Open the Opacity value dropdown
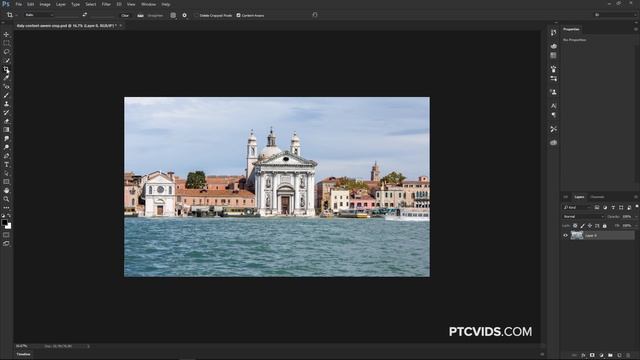 pos(637,217)
